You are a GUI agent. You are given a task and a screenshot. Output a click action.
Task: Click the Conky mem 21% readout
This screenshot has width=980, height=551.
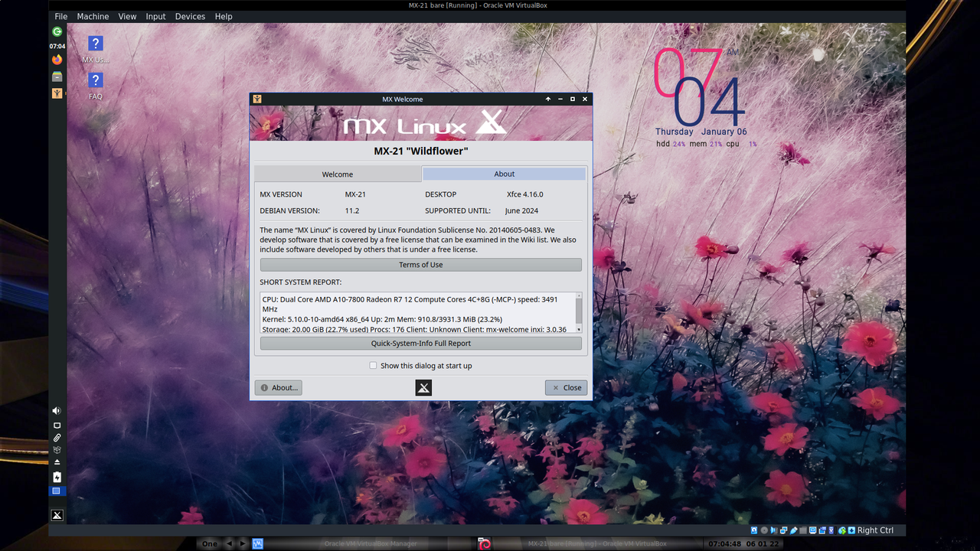coord(705,144)
